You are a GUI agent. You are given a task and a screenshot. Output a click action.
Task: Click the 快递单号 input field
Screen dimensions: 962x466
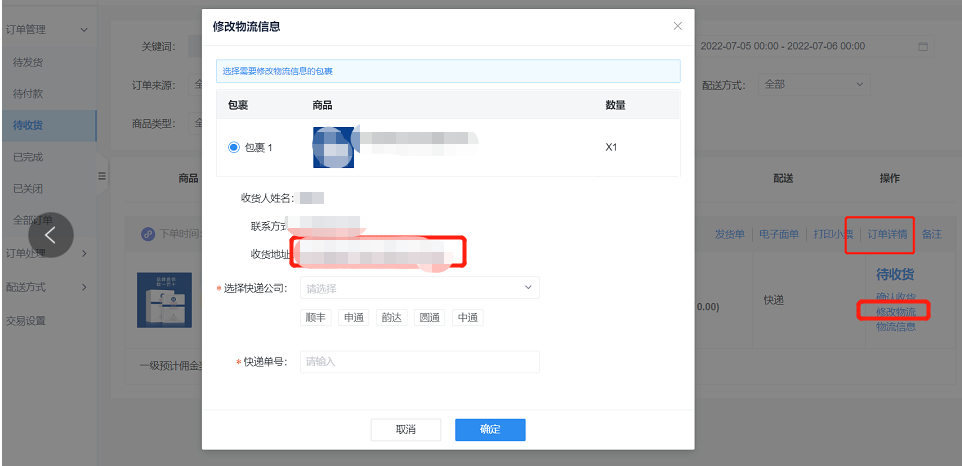[419, 362]
